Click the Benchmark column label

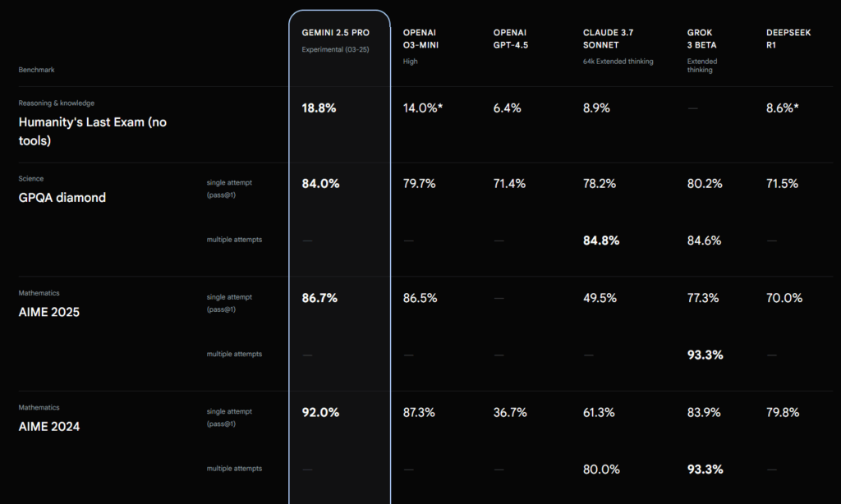pyautogui.click(x=36, y=70)
